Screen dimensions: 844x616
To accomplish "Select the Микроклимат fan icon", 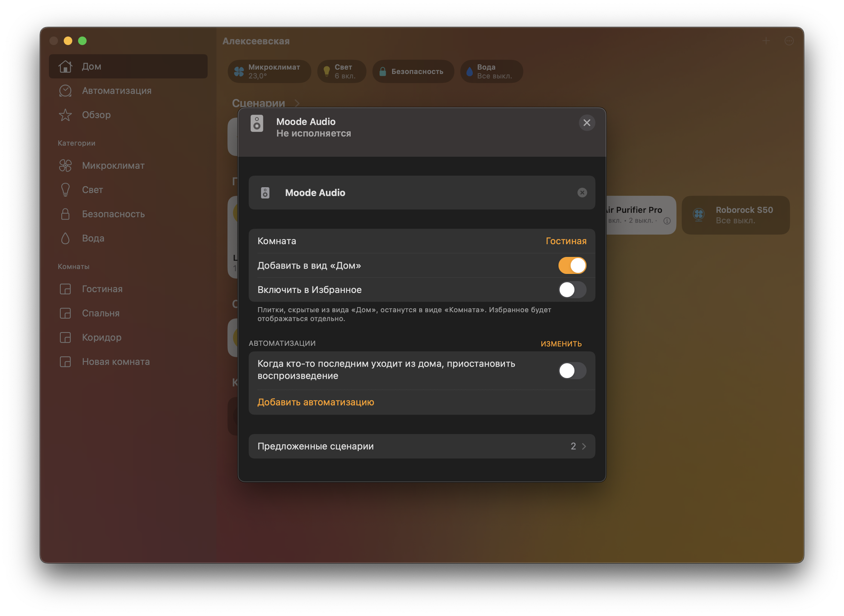I will click(65, 166).
